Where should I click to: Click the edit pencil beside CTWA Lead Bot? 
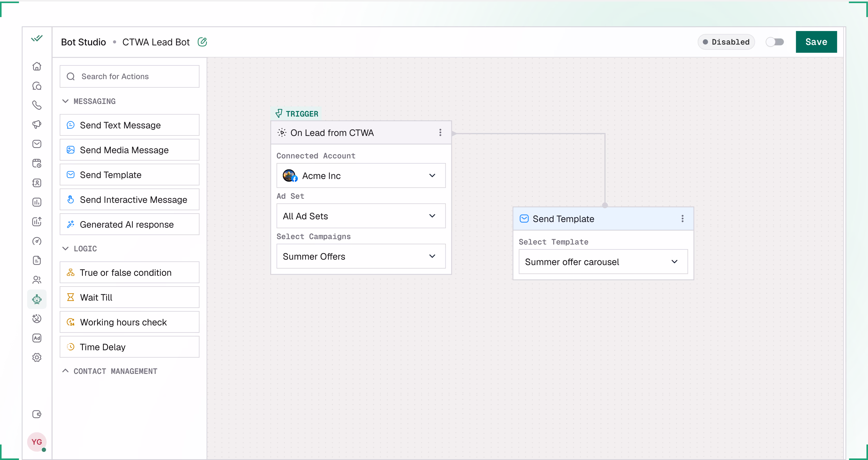click(203, 42)
